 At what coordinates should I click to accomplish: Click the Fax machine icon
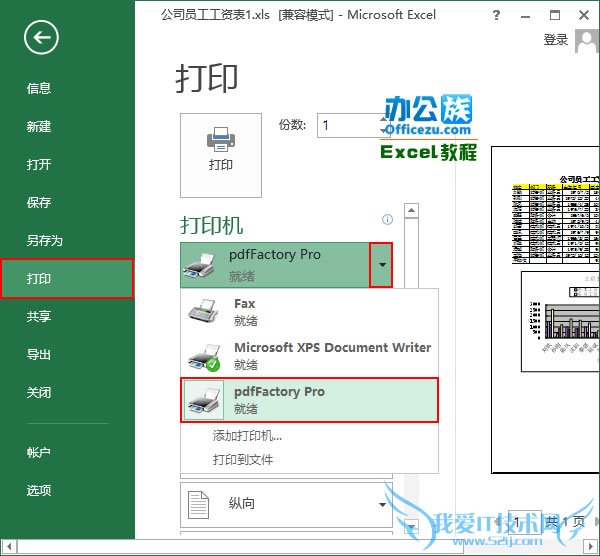pyautogui.click(x=203, y=311)
